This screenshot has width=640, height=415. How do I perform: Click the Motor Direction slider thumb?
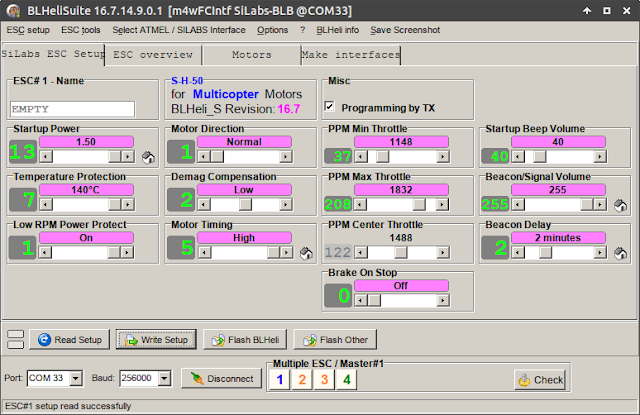coord(217,157)
